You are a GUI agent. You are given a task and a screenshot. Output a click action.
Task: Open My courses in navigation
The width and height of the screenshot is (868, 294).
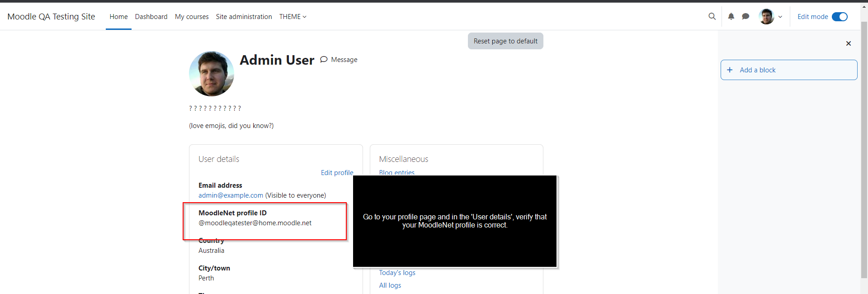(192, 17)
